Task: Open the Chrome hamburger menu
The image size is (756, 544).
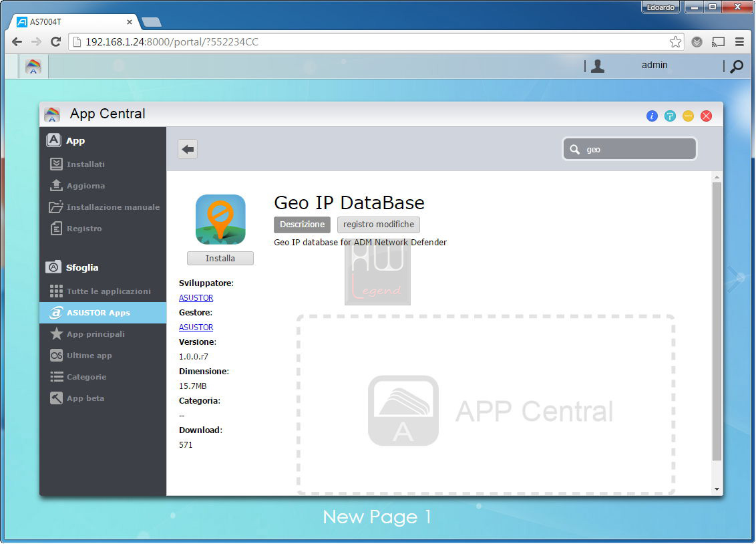Action: tap(739, 42)
